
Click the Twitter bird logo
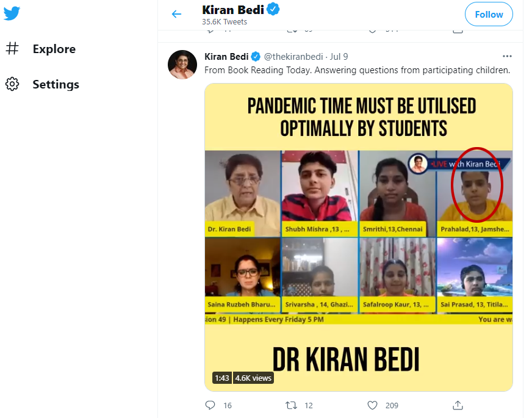click(12, 13)
